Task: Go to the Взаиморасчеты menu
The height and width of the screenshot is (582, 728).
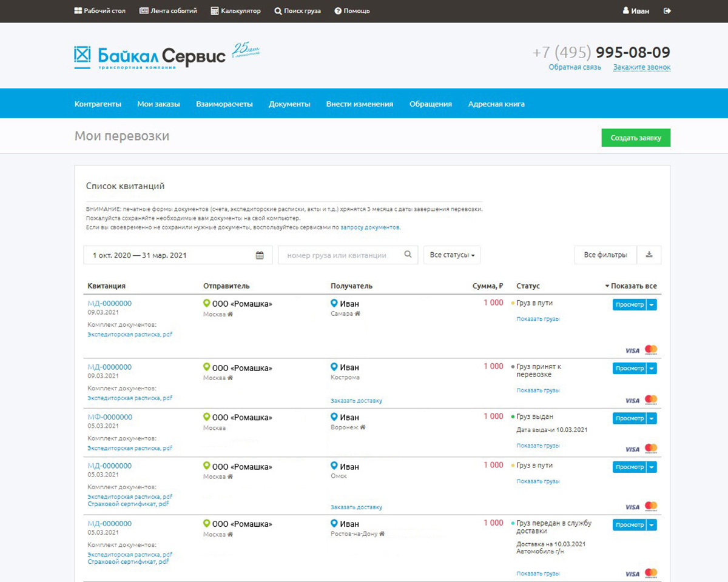Action: coord(224,104)
